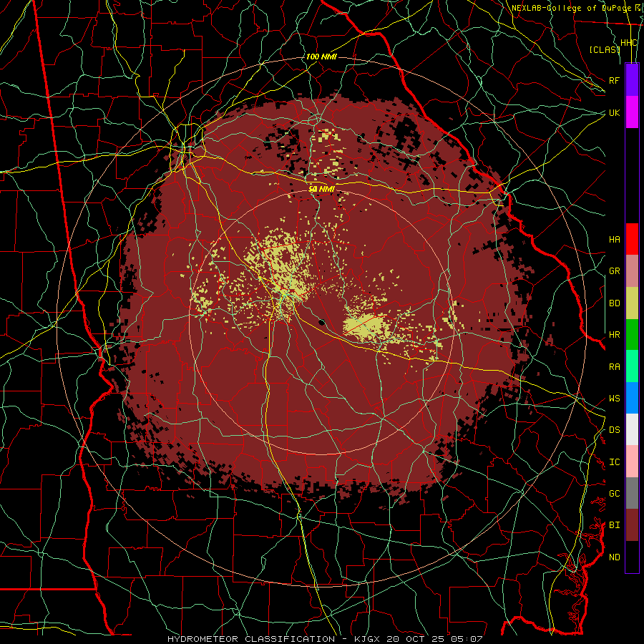644x644 pixels.
Task: Click the RF legend label
Action: [615, 80]
